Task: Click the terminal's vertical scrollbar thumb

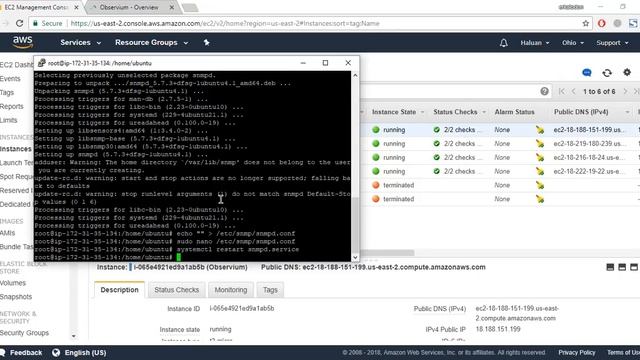Action: point(355,224)
